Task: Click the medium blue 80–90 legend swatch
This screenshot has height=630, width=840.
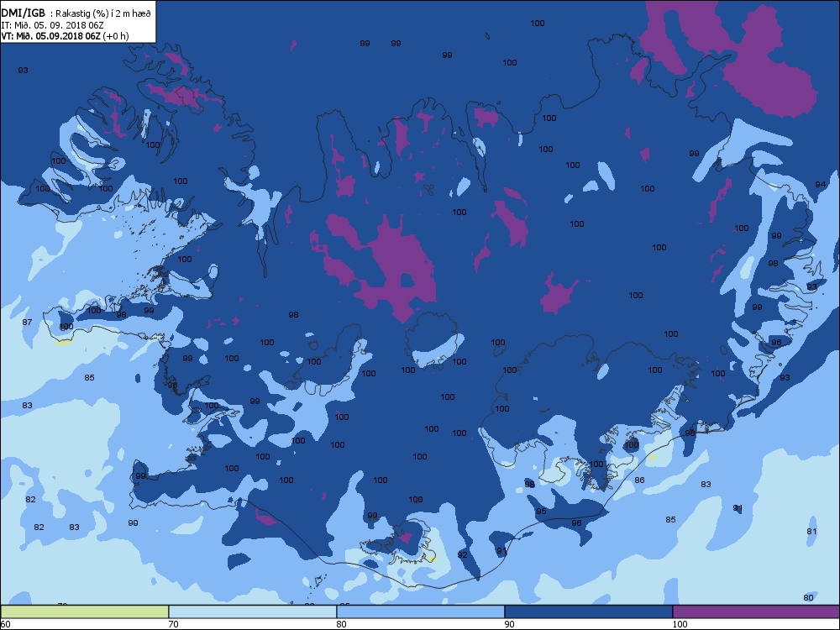Action: [421, 612]
